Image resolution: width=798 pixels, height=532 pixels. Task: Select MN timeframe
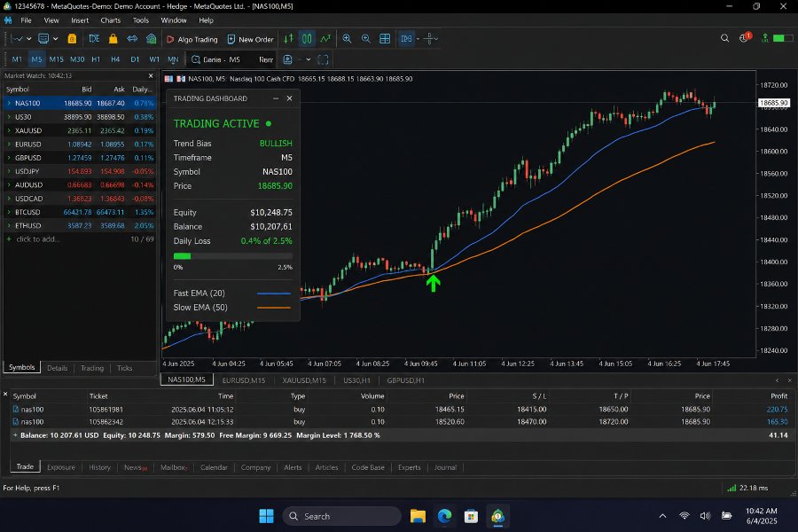pos(173,59)
